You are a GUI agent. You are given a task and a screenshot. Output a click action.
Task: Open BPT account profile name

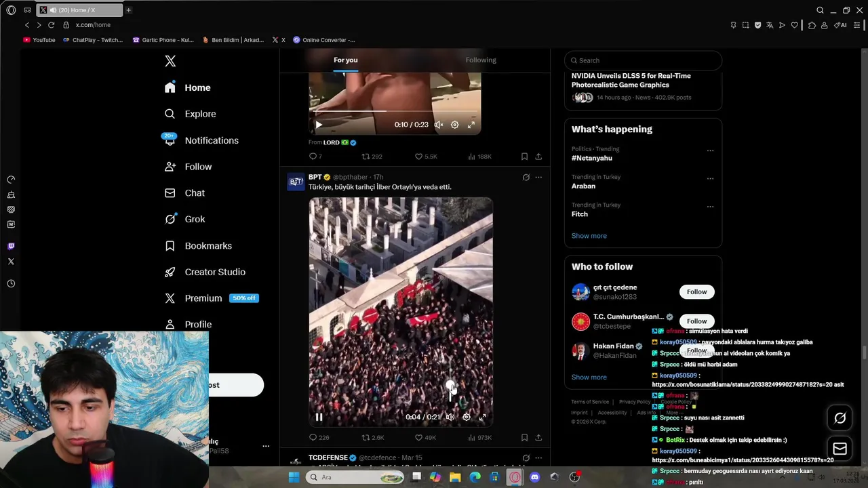315,177
